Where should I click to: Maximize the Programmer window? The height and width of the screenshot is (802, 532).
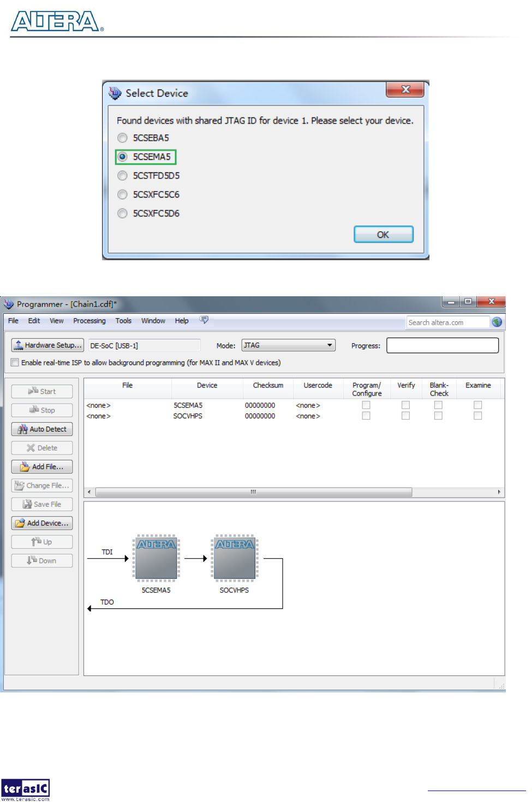(x=468, y=302)
